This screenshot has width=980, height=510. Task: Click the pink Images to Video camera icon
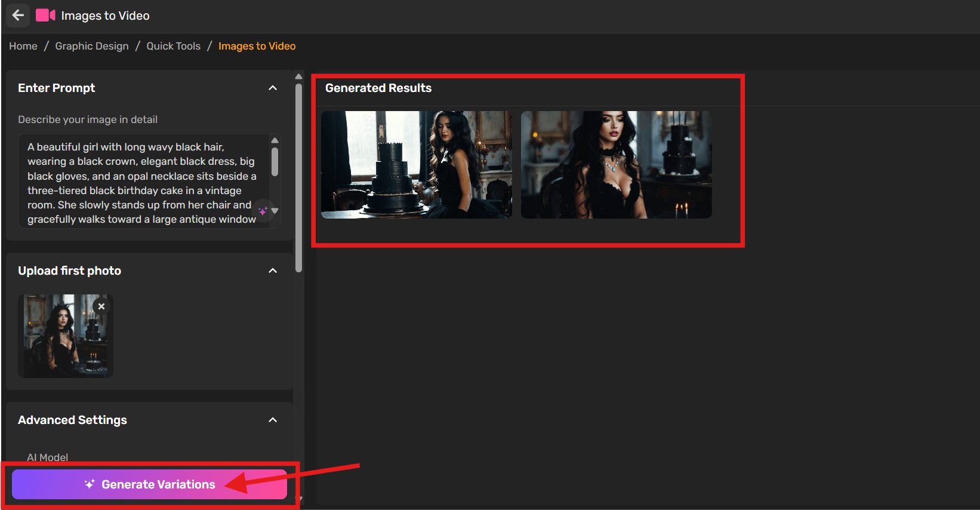[x=45, y=16]
